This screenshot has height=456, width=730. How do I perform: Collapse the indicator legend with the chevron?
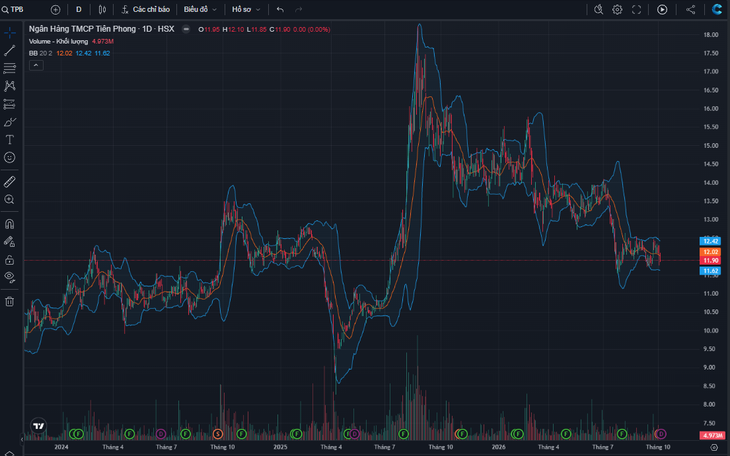[36, 65]
